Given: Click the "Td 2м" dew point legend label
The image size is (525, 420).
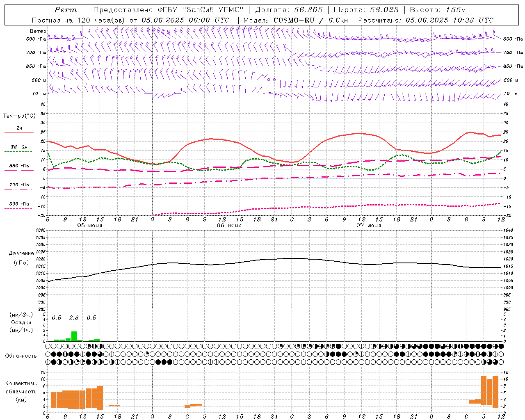Looking at the screenshot, I should coord(19,146).
